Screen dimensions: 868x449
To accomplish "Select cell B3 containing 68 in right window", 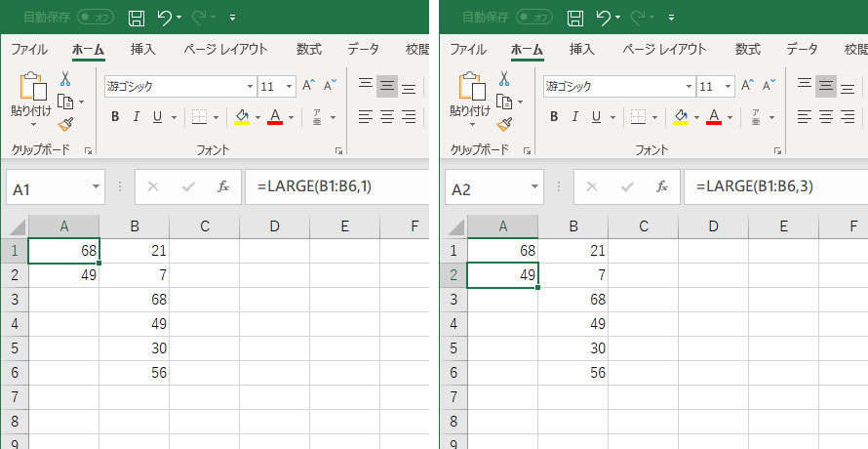I will (x=572, y=300).
